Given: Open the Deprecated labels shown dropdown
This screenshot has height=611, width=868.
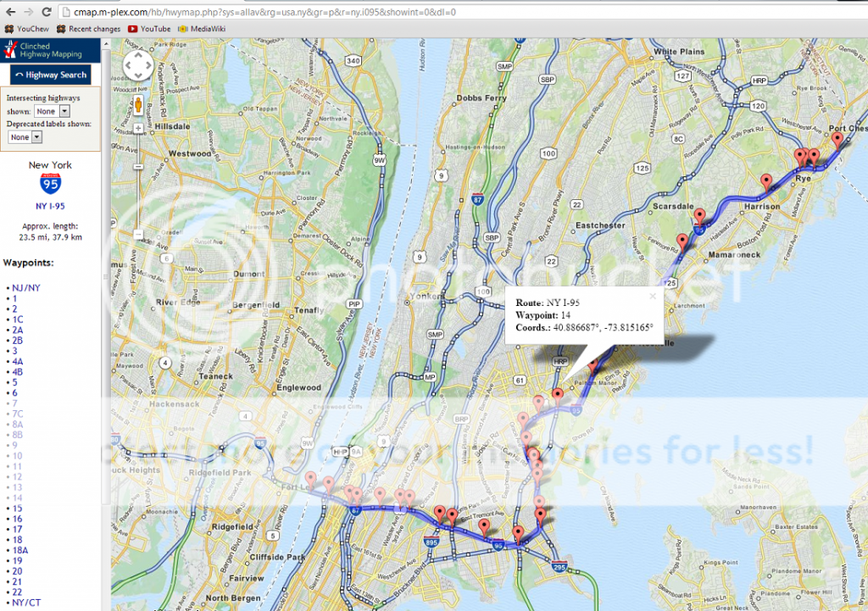Looking at the screenshot, I should [25, 136].
